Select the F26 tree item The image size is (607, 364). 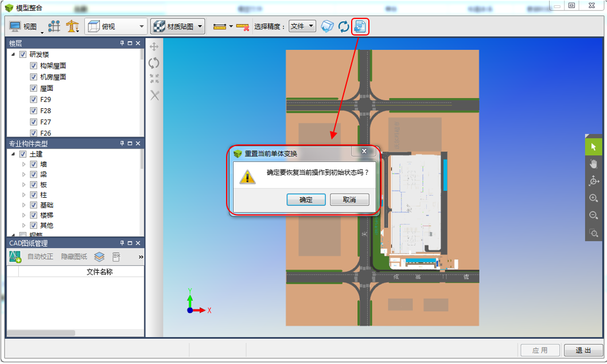[45, 133]
